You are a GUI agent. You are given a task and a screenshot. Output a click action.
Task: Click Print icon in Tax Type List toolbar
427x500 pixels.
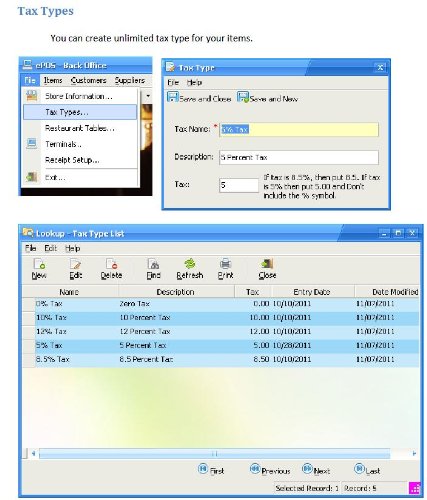click(226, 269)
